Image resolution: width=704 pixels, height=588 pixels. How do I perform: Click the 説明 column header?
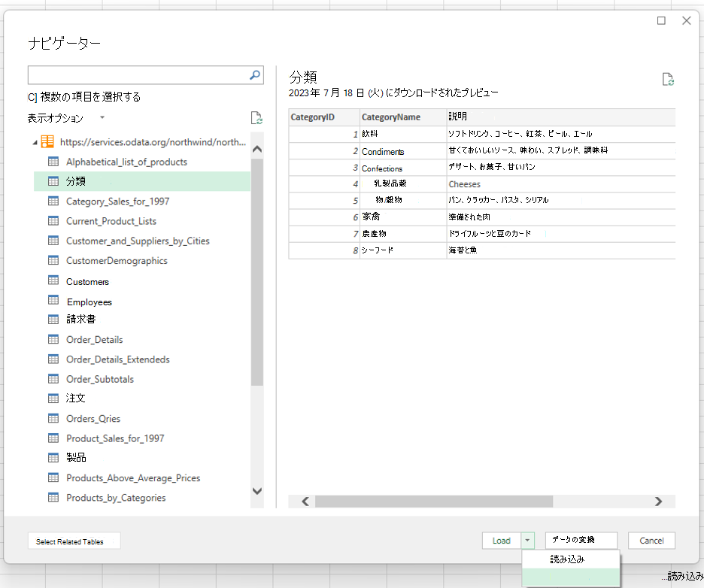(561, 117)
